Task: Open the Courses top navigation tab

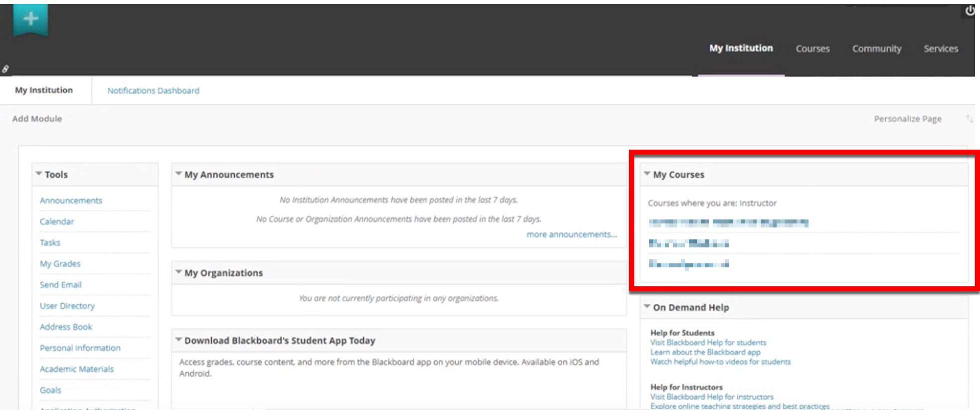Action: [x=812, y=49]
